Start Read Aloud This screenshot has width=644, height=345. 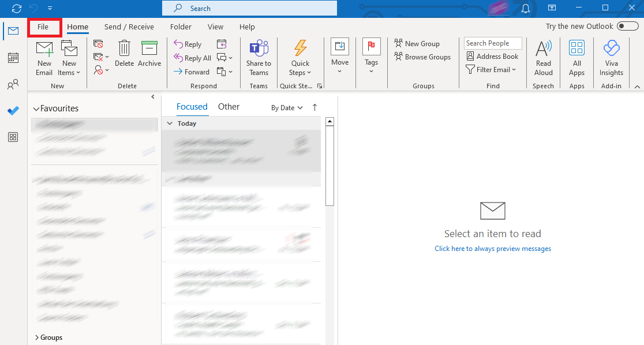pyautogui.click(x=543, y=57)
